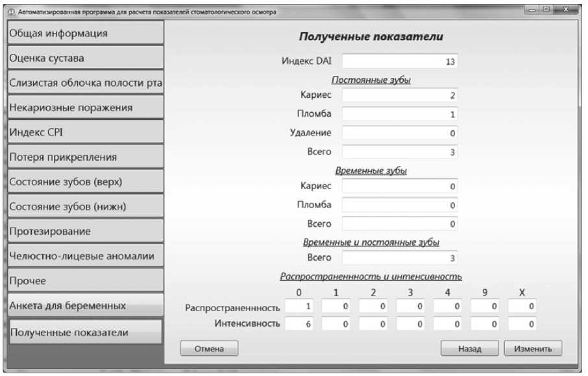The width and height of the screenshot is (588, 376).
Task: Open Состояние зубов (нижн) section
Action: tap(86, 206)
